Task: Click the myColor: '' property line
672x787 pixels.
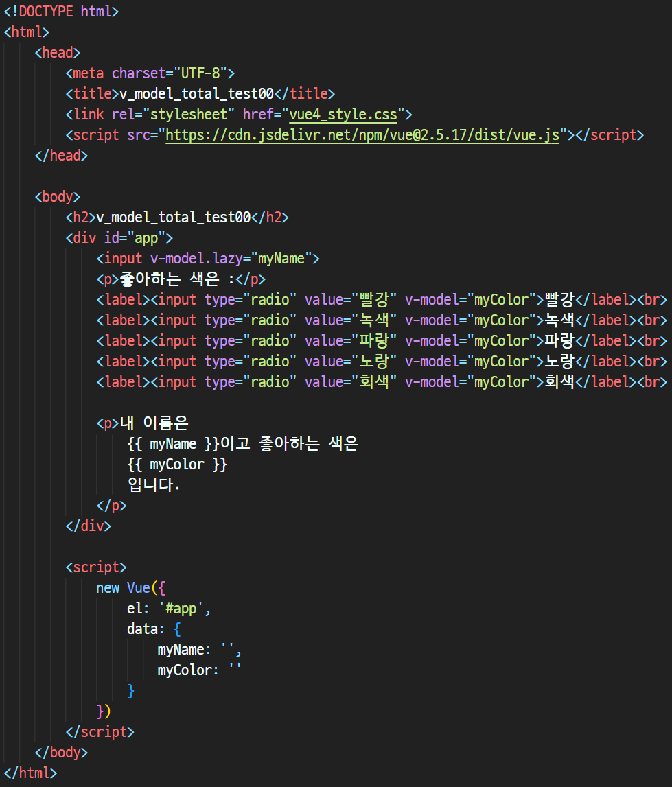Action: coord(200,670)
